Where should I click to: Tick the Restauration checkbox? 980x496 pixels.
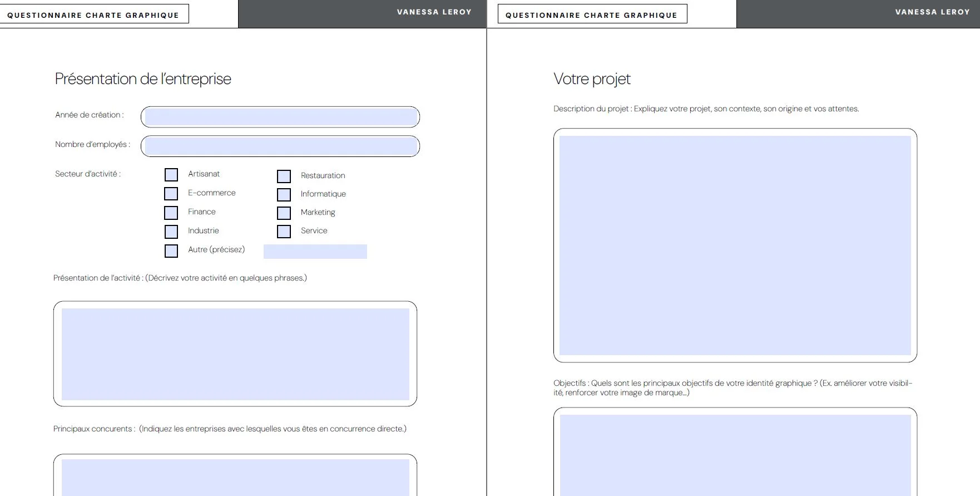284,176
